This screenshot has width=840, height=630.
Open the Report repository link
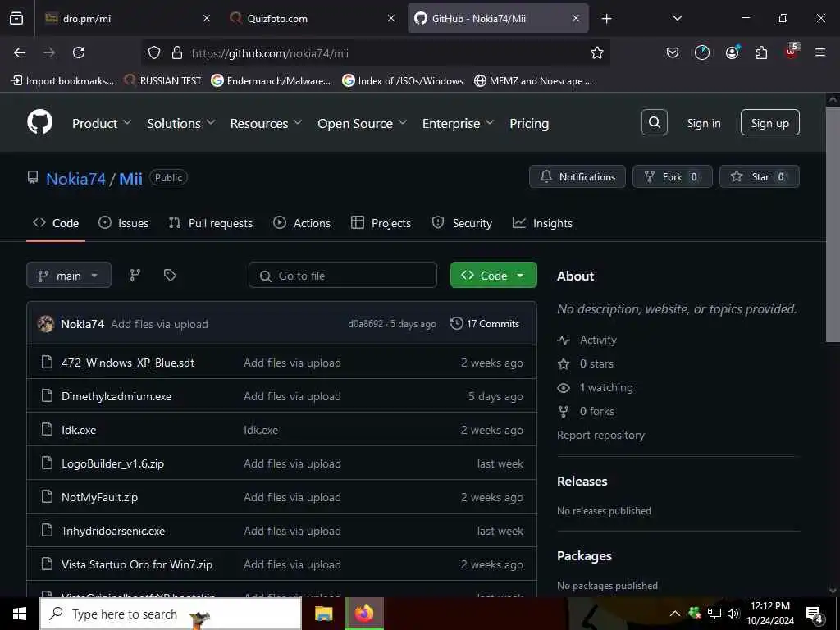coord(600,435)
